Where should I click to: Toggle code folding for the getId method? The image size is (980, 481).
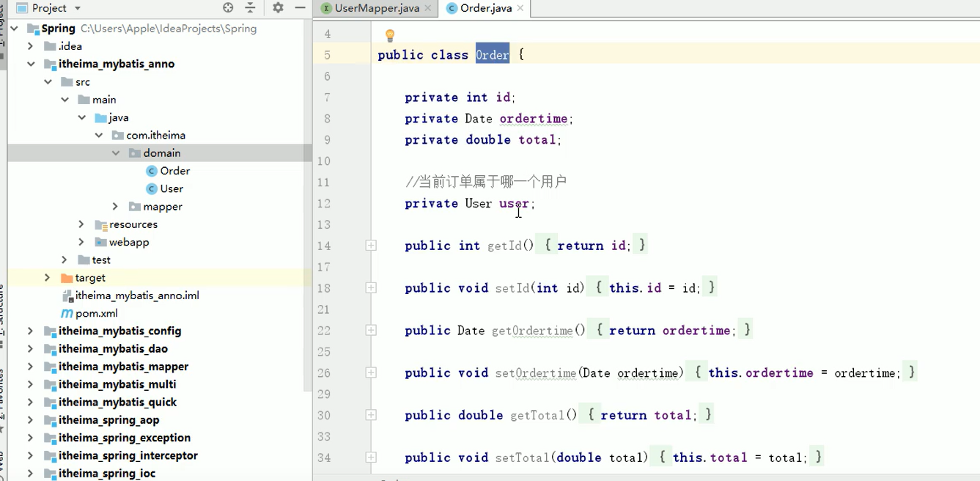pos(371,245)
